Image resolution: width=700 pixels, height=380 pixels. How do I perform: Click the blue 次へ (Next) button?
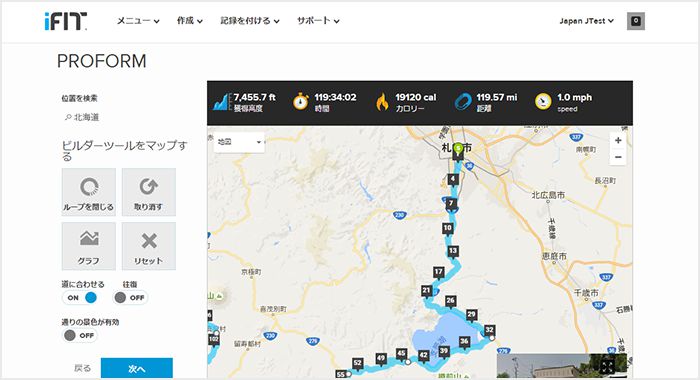tap(137, 368)
